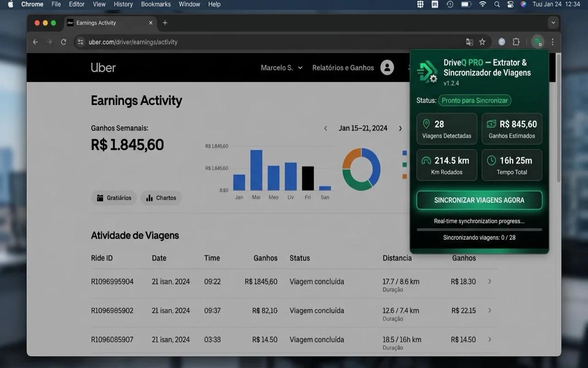Open the Chrome three-dot menu
Image resolution: width=588 pixels, height=368 pixels.
553,42
